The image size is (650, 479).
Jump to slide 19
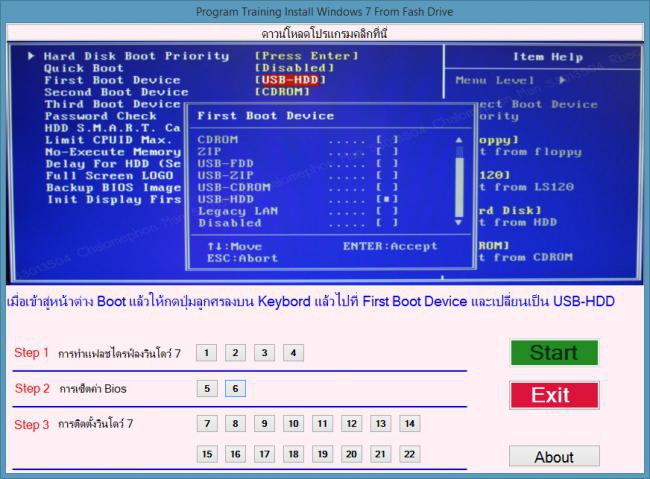coord(323,454)
